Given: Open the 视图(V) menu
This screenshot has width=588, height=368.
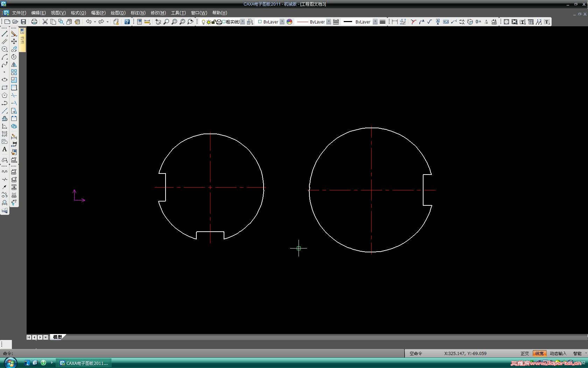Looking at the screenshot, I should click(58, 13).
